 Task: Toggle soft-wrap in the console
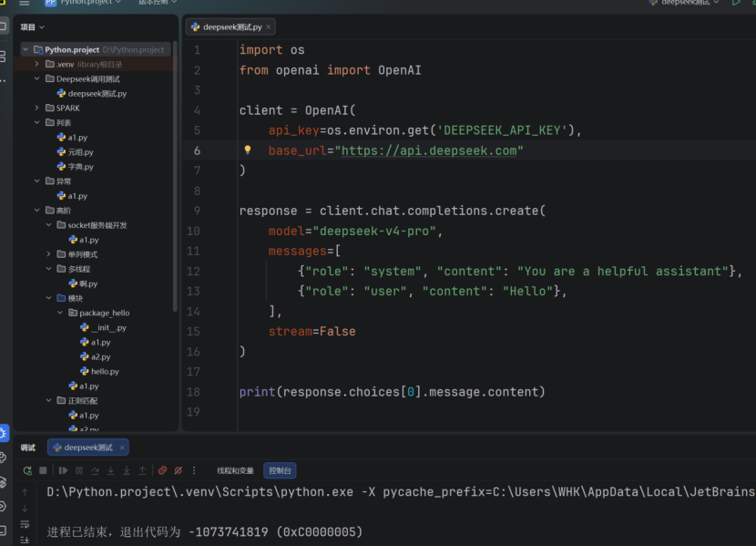[x=25, y=524]
